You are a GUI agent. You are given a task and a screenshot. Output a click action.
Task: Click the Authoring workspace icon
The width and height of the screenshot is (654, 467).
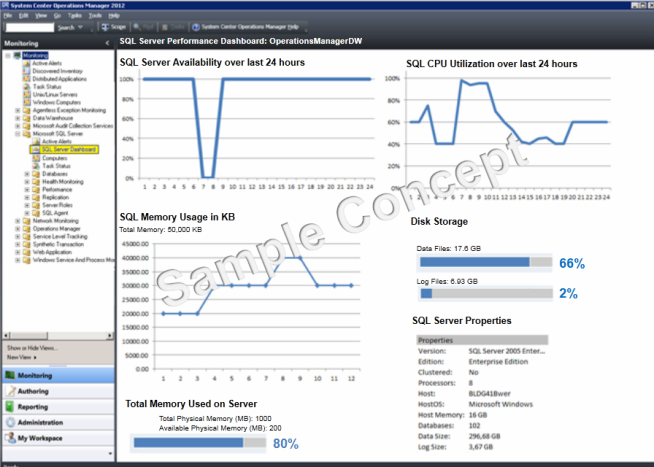tap(10, 391)
